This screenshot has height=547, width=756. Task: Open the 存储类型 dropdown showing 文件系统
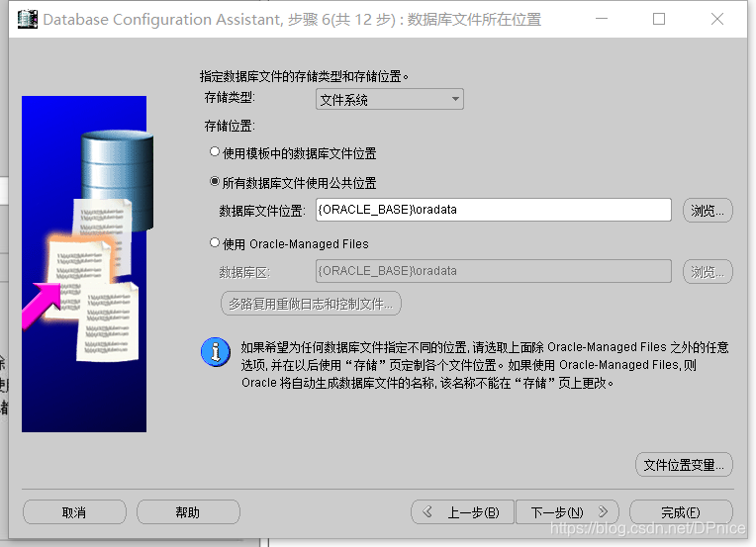pos(390,99)
